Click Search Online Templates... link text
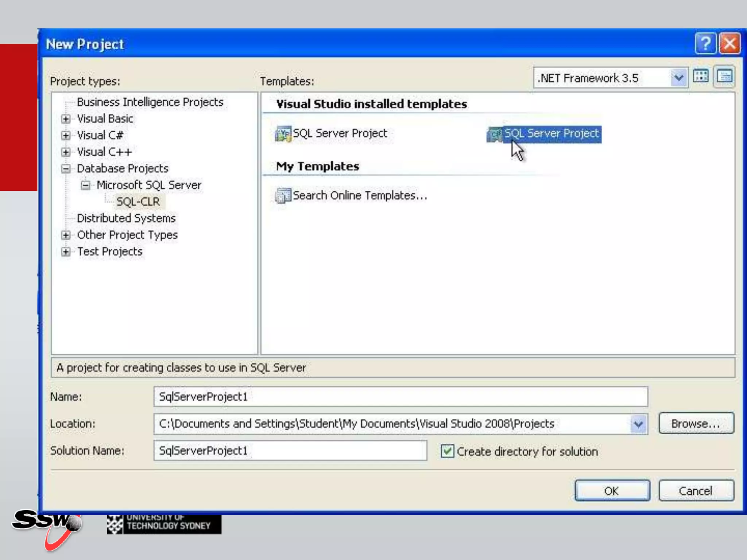747x560 pixels. coord(360,195)
